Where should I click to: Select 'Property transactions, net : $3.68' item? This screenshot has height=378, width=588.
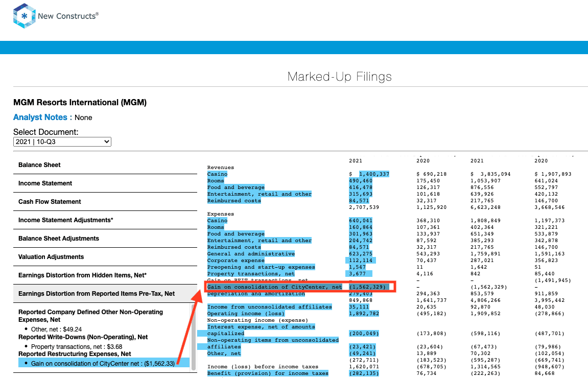click(x=77, y=346)
